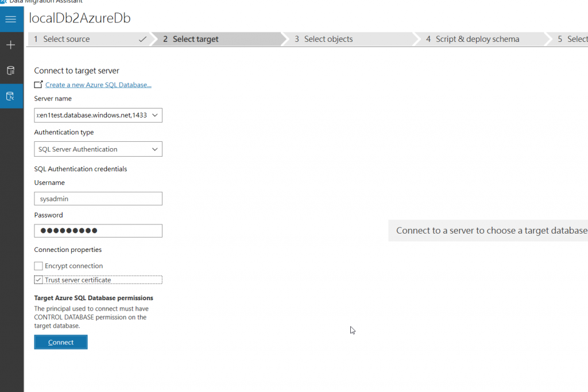Click the Username field containing sysadmin
This screenshot has width=588, height=392.
point(98,199)
